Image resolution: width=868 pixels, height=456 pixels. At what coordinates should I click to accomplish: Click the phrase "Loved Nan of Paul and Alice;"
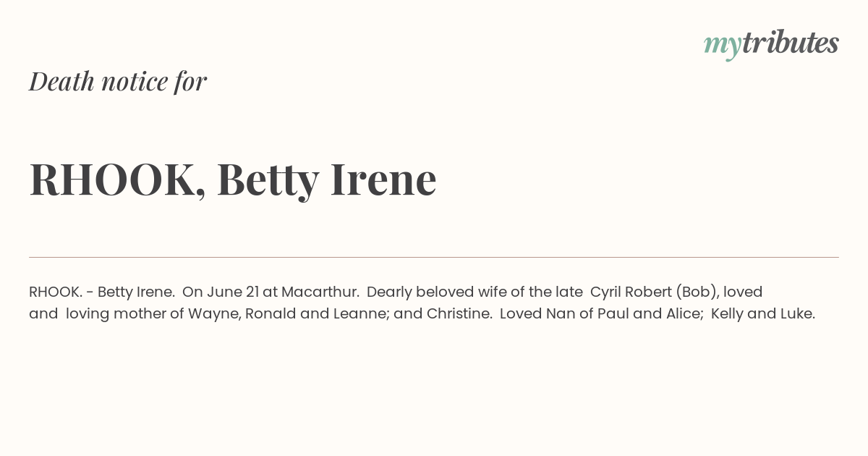602,313
